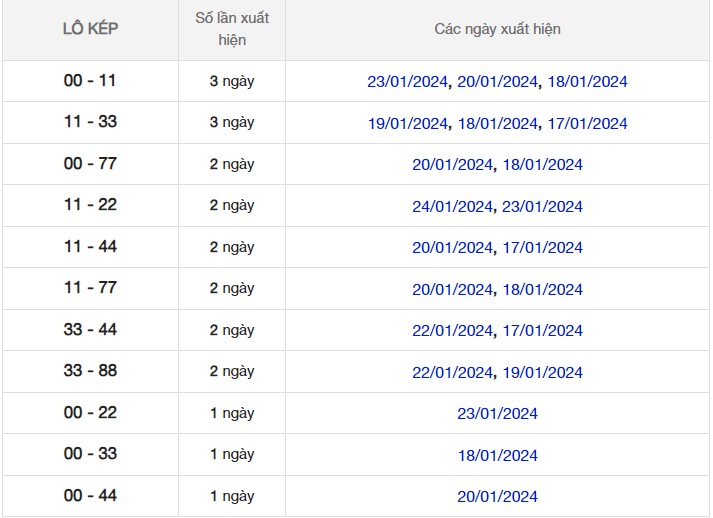Open the 22/01/2024 link in the 33 - 44 row
The width and height of the screenshot is (713, 518).
click(453, 331)
